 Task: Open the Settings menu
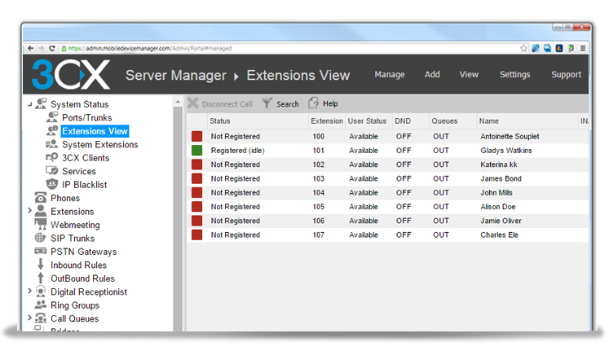514,75
